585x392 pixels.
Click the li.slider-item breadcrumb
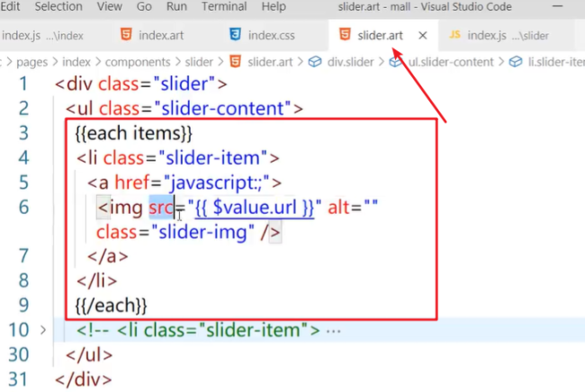556,62
